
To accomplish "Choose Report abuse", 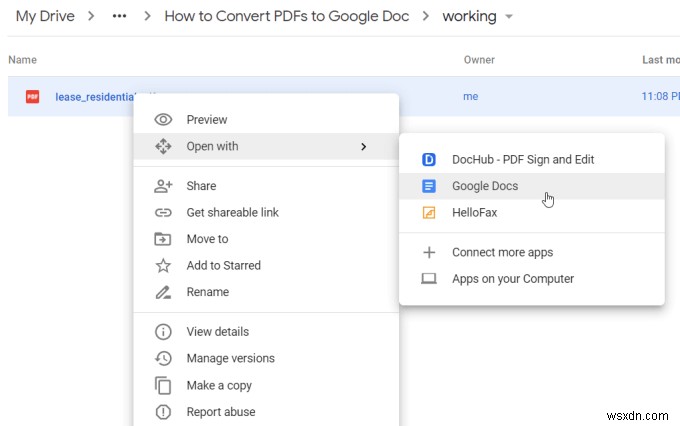I will click(266, 412).
